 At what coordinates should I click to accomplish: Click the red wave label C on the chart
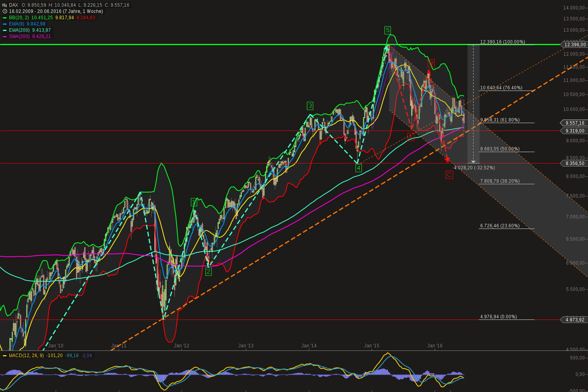click(x=449, y=175)
